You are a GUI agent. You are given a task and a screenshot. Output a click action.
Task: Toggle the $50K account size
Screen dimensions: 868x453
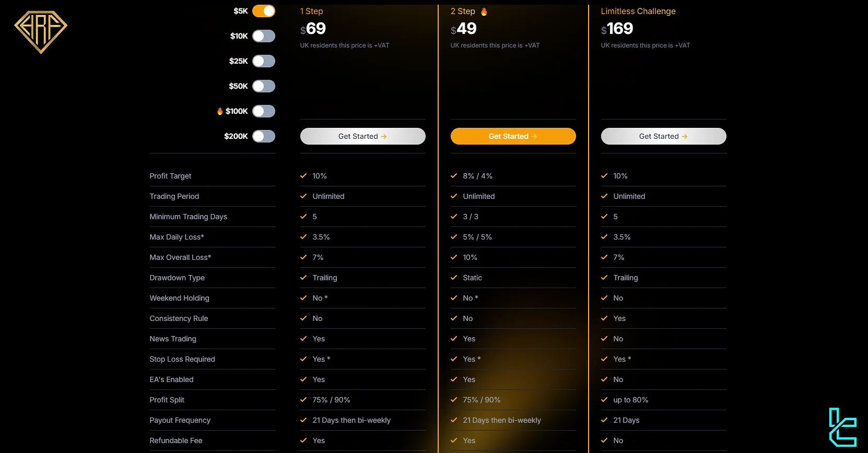[x=264, y=86]
